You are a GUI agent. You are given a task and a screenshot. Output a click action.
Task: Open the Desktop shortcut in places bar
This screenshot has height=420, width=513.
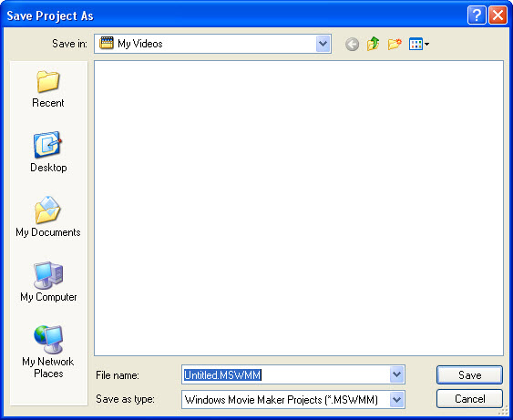pos(48,152)
